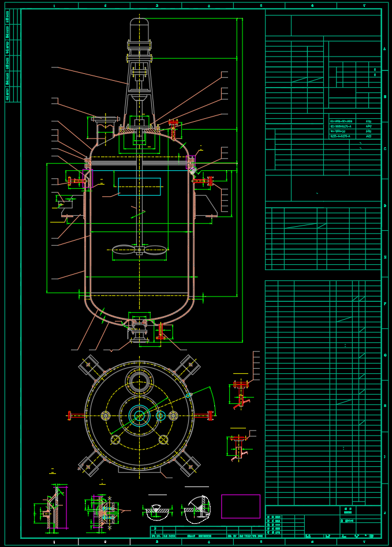
Task: Click the impeller blades at the shaft bottom
Action: pyautogui.click(x=139, y=250)
